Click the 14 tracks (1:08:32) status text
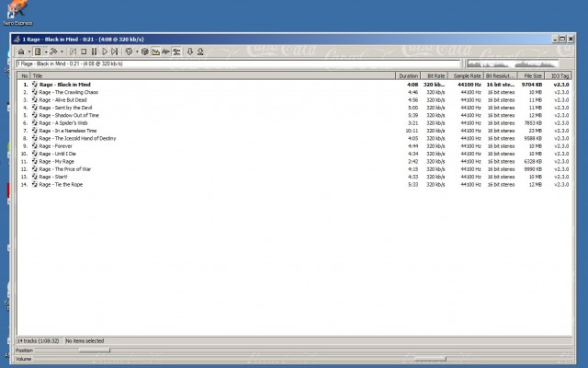This screenshot has height=368, width=588. [x=39, y=341]
